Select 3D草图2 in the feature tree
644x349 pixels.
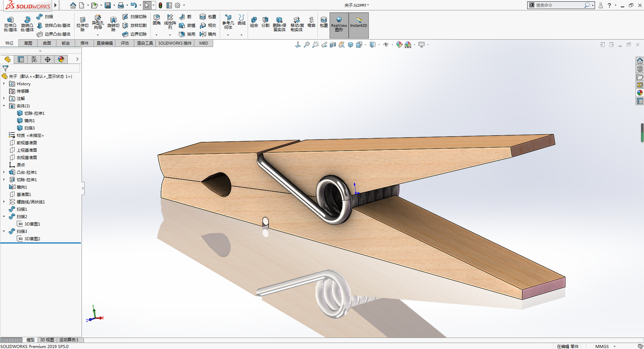[x=29, y=239]
